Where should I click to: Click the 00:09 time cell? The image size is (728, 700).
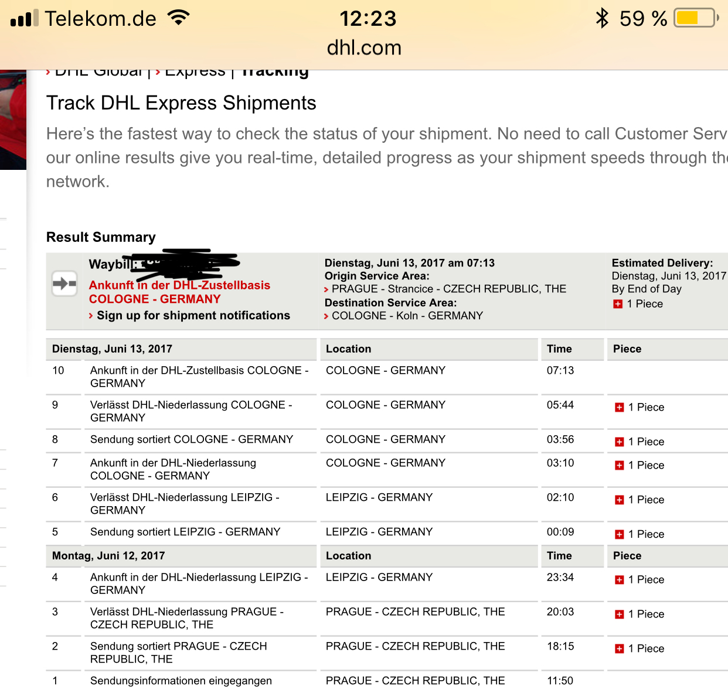(560, 532)
